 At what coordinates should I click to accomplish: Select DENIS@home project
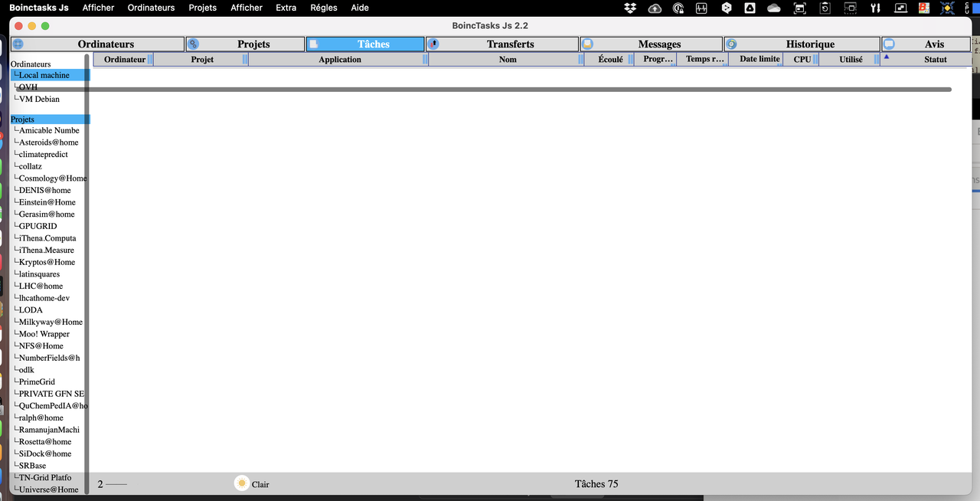pos(45,190)
